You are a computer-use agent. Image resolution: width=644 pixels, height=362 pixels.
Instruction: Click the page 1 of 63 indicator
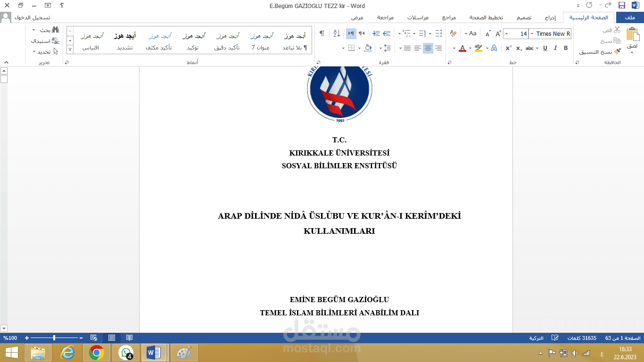[622, 338]
